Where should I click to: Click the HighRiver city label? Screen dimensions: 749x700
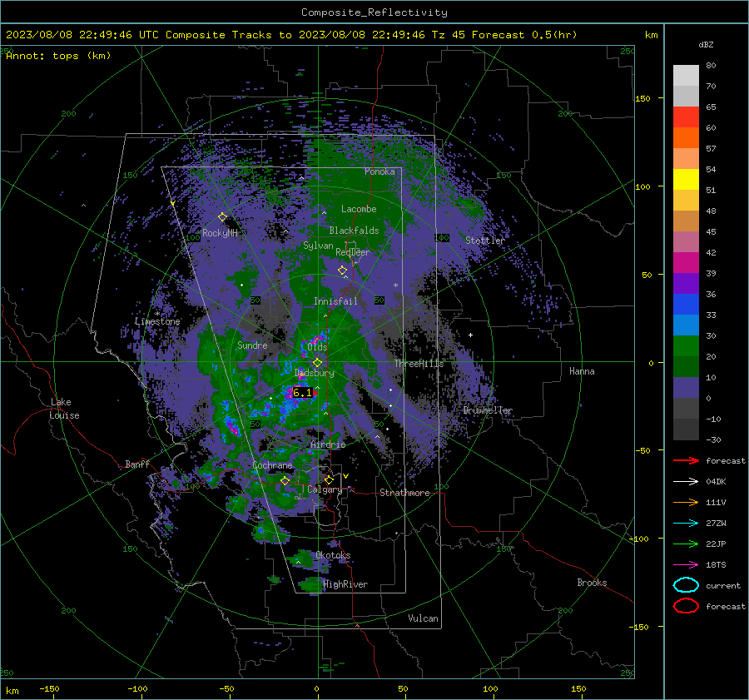pyautogui.click(x=345, y=584)
